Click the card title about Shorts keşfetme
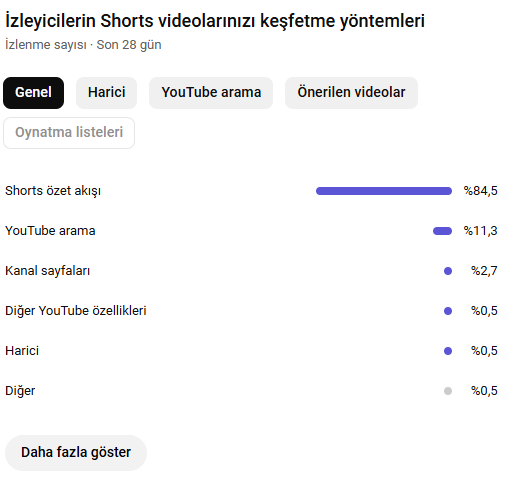 click(x=215, y=21)
